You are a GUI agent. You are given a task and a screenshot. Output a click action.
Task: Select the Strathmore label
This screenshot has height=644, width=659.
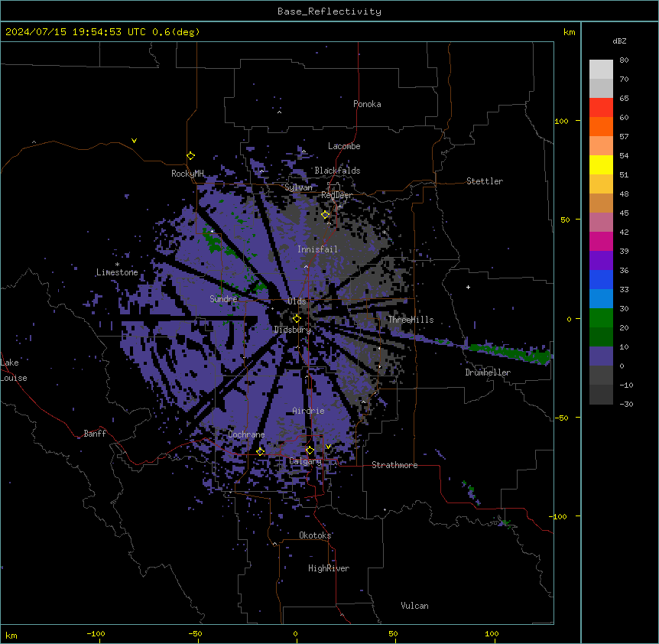pyautogui.click(x=394, y=465)
